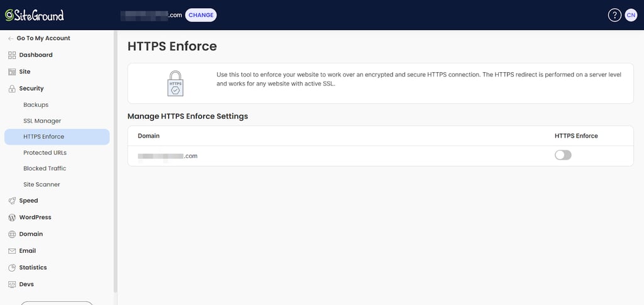The image size is (644, 305).
Task: Click the HTTPS Enforce page title
Action: 172,47
